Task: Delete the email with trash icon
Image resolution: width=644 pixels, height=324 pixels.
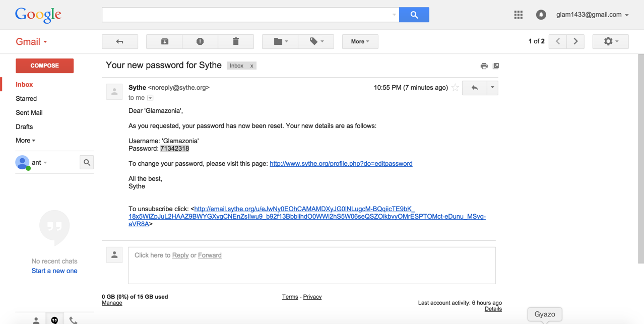Action: [x=235, y=41]
